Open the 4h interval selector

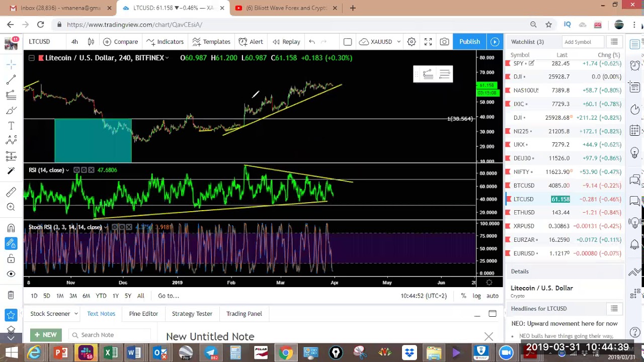[x=74, y=42]
